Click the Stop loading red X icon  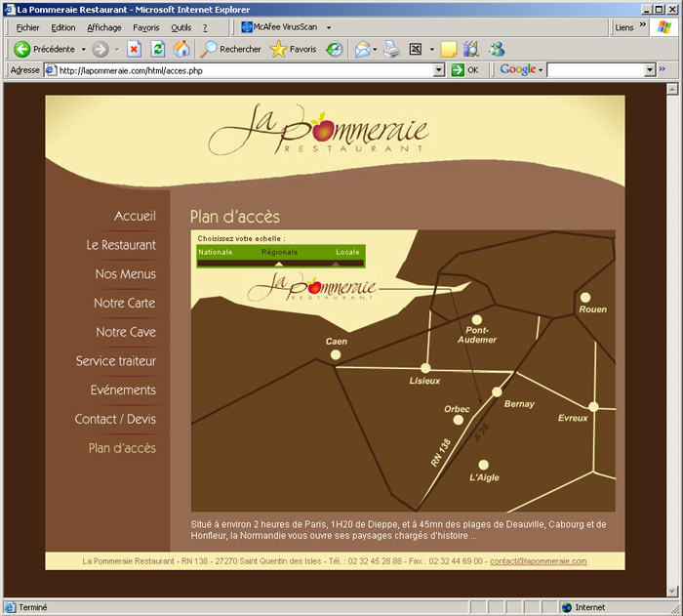click(x=135, y=49)
